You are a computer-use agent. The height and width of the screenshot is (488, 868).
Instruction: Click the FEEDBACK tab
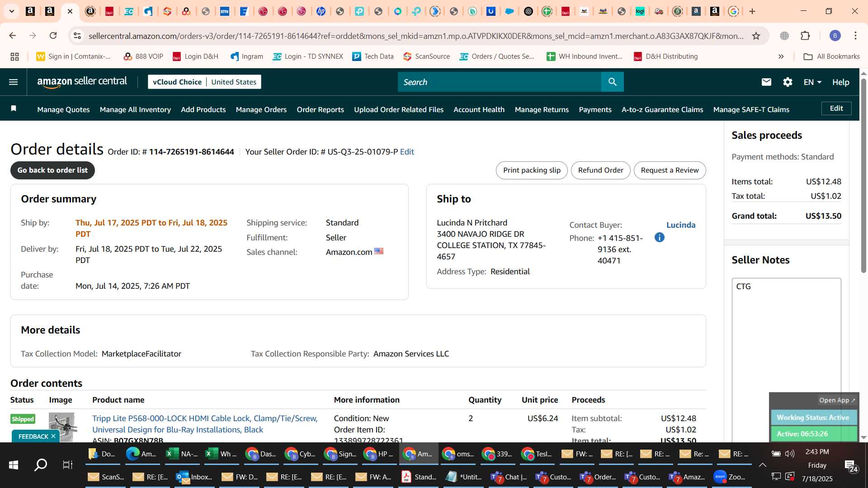point(33,436)
